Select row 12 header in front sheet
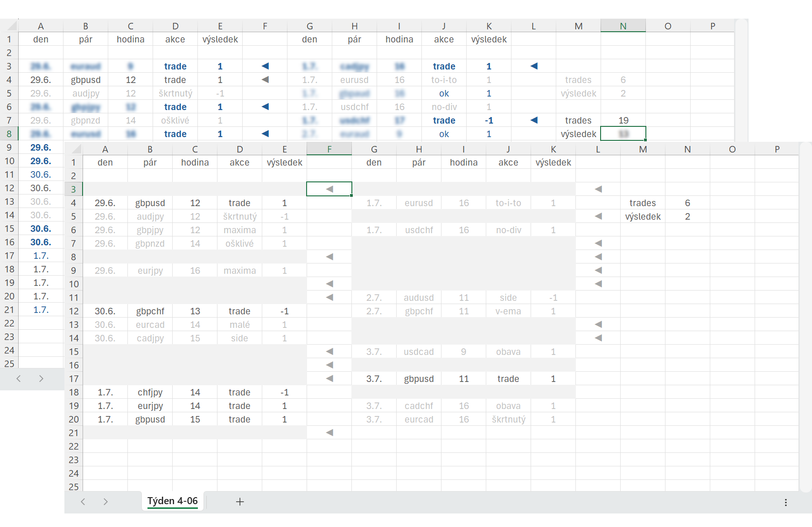This screenshot has height=527, width=812. pyautogui.click(x=74, y=311)
